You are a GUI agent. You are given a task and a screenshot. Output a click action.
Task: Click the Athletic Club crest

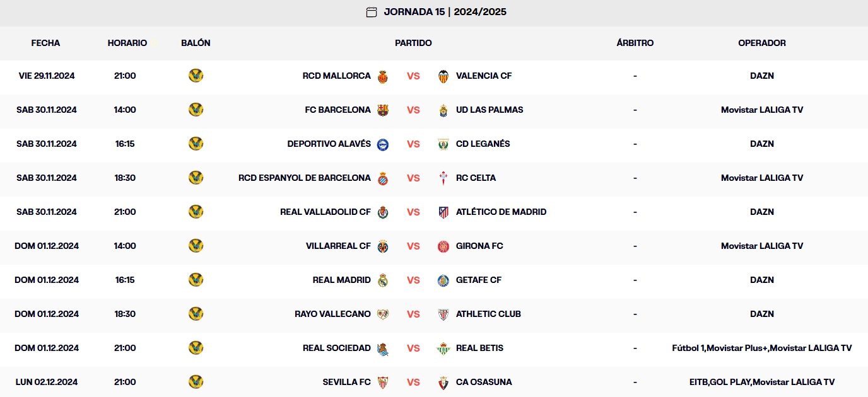click(x=443, y=314)
